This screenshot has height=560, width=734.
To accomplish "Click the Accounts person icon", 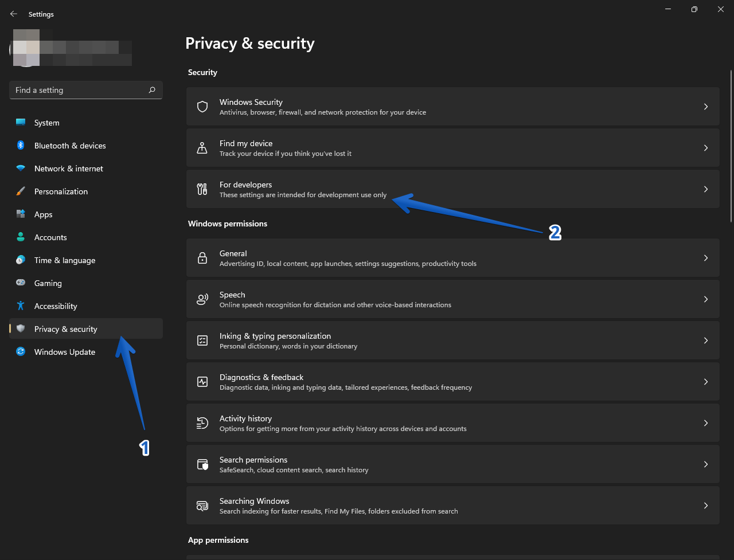I will point(21,237).
